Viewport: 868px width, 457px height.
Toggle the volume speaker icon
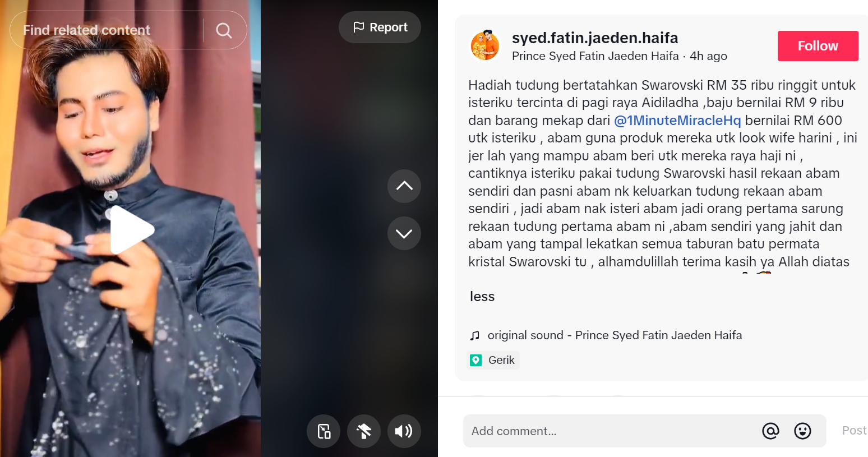(404, 431)
